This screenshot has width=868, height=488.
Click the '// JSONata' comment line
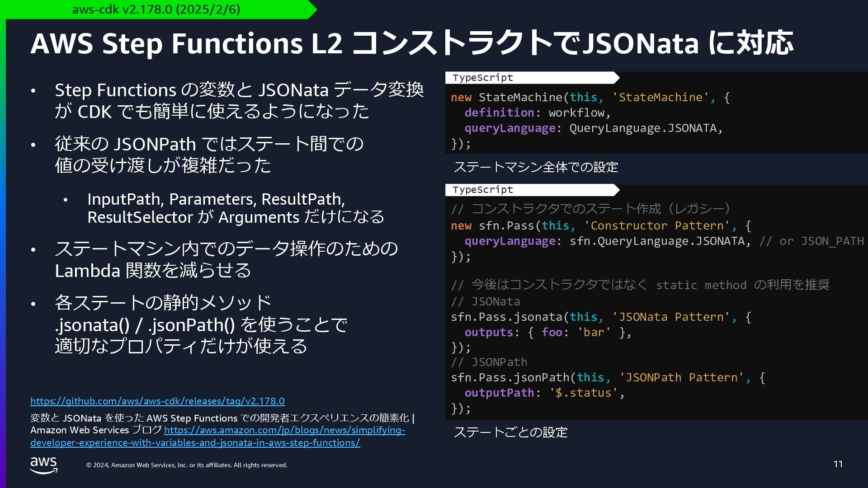[x=486, y=302]
